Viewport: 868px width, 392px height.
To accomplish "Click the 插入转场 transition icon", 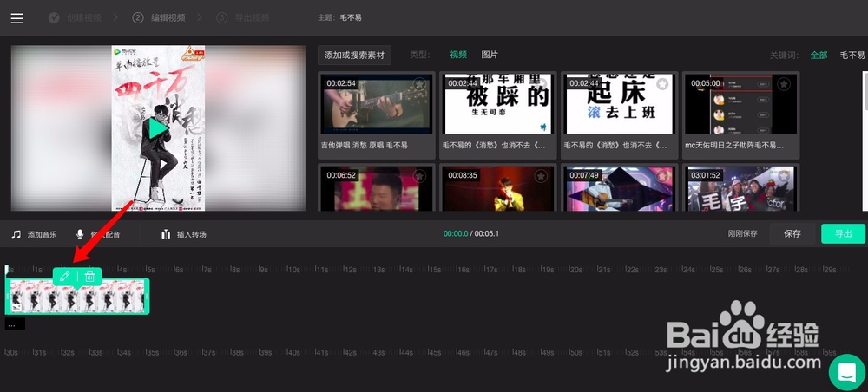I will (x=166, y=234).
